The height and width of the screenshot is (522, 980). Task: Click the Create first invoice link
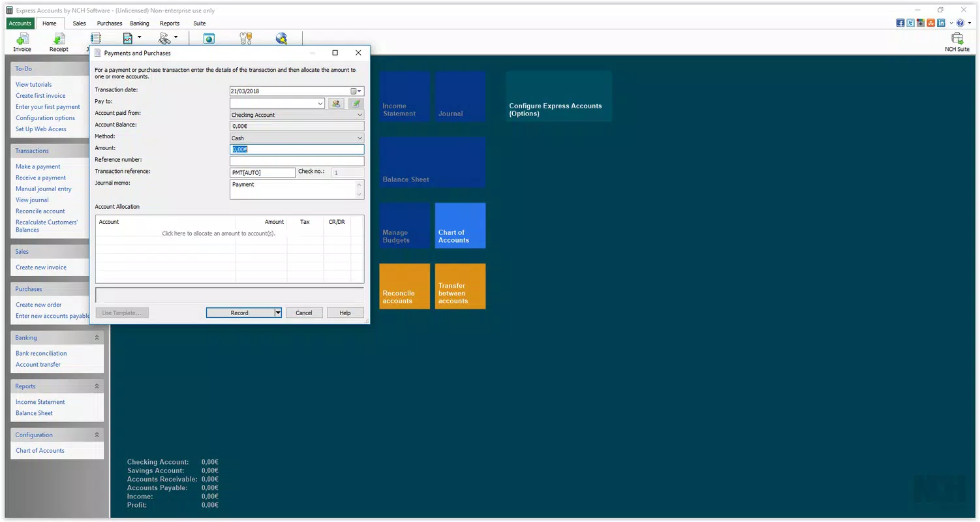click(40, 96)
